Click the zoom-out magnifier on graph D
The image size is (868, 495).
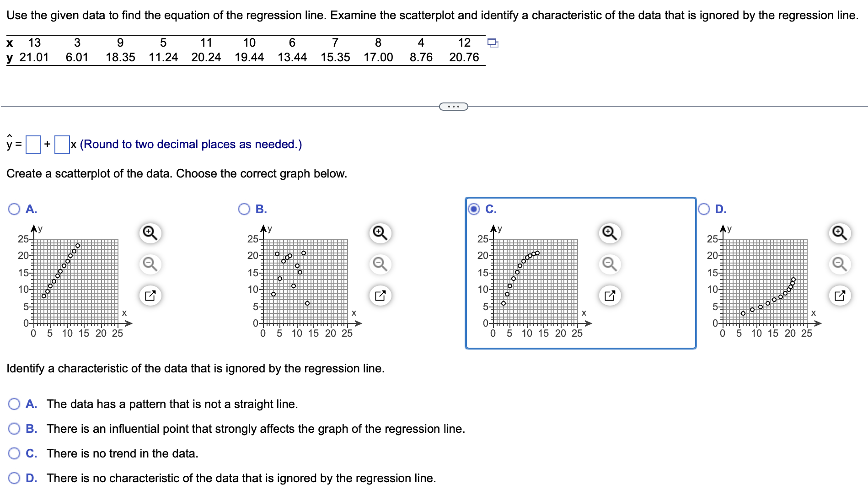click(x=840, y=264)
